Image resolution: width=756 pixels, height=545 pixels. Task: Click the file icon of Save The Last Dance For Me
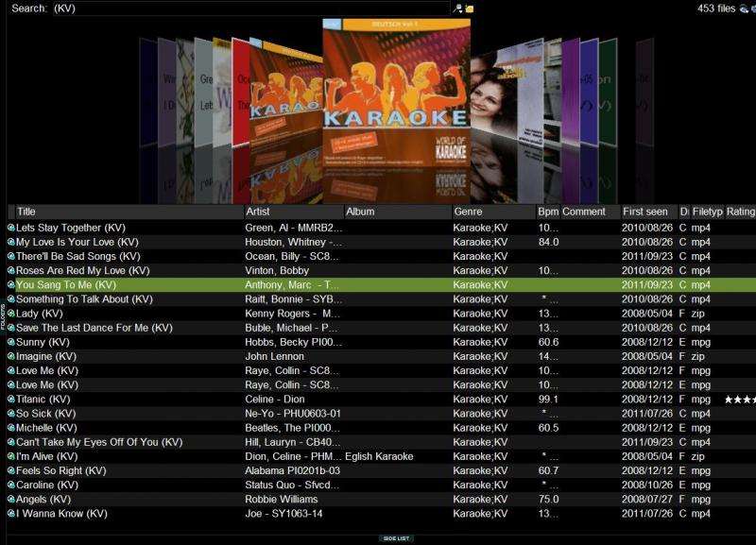coord(11,328)
